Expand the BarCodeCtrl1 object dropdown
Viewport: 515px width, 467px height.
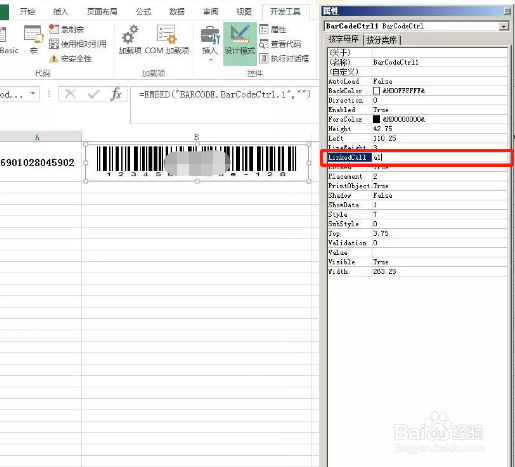[504, 26]
